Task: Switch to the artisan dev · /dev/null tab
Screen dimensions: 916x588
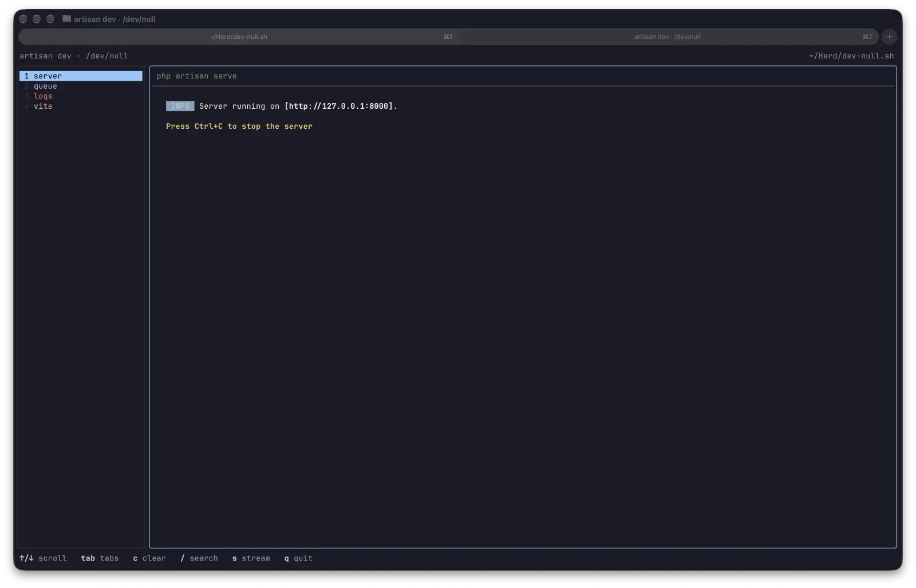Action: [668, 37]
